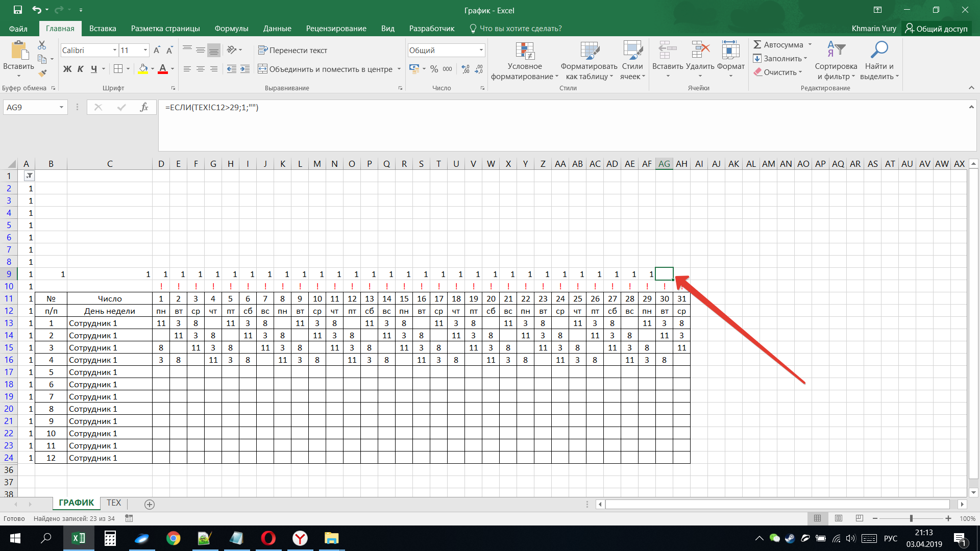Open the font size 11 dropdown
980x551 pixels.
click(x=145, y=50)
